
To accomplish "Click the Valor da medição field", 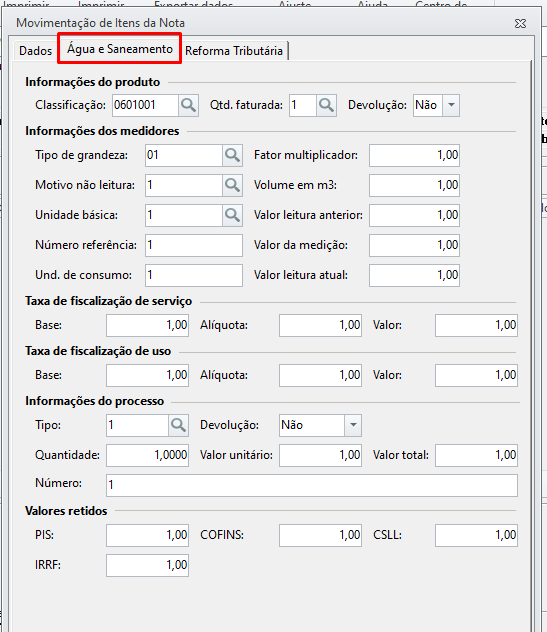I will click(x=414, y=245).
